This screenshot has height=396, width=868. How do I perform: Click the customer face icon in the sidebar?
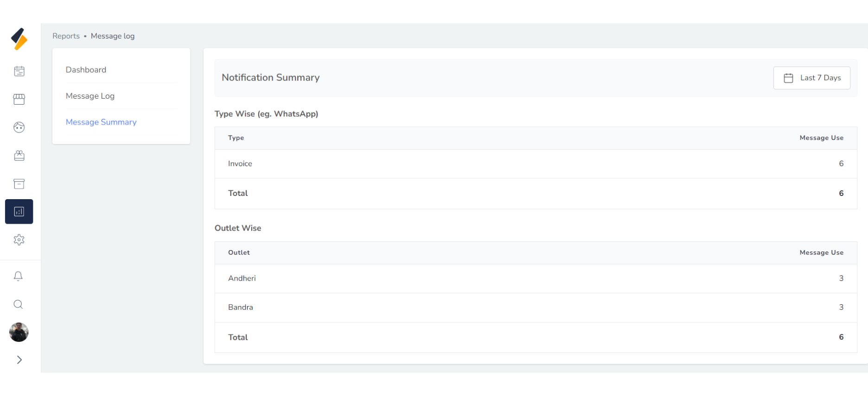click(19, 127)
